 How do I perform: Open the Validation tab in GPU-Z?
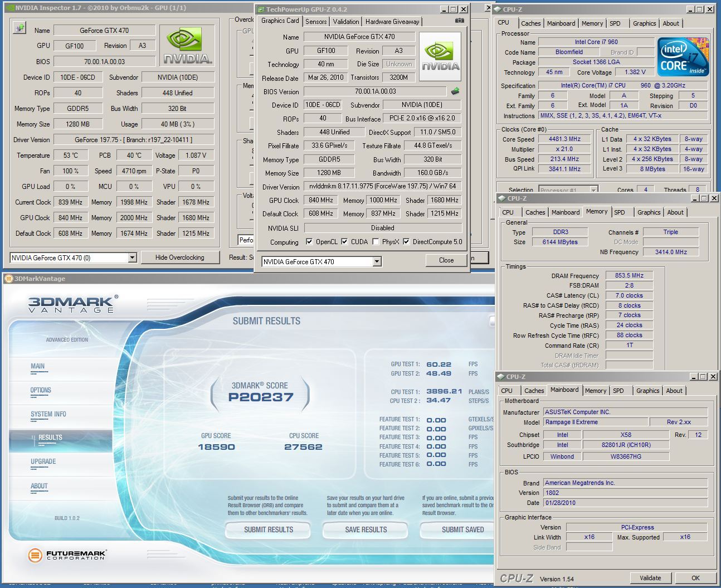click(x=346, y=22)
